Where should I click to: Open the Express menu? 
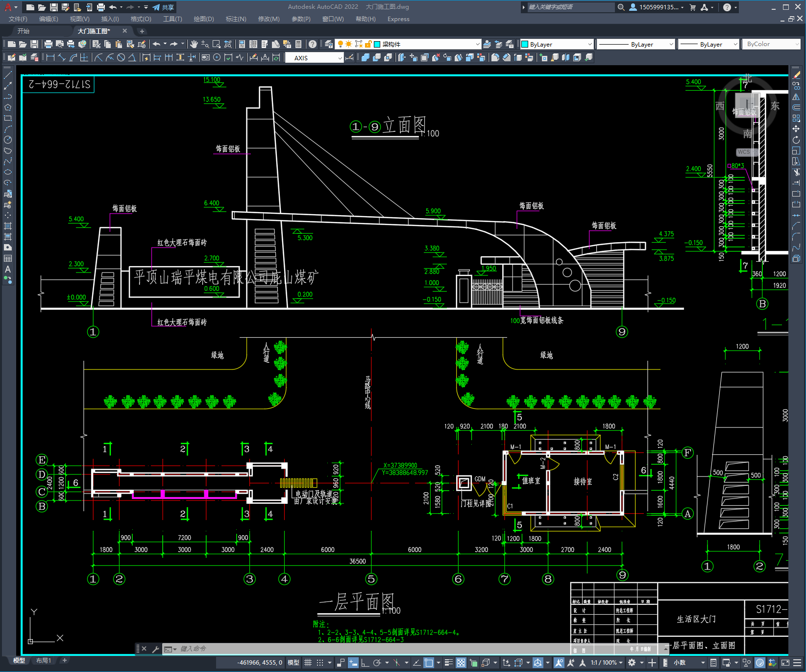pyautogui.click(x=398, y=19)
